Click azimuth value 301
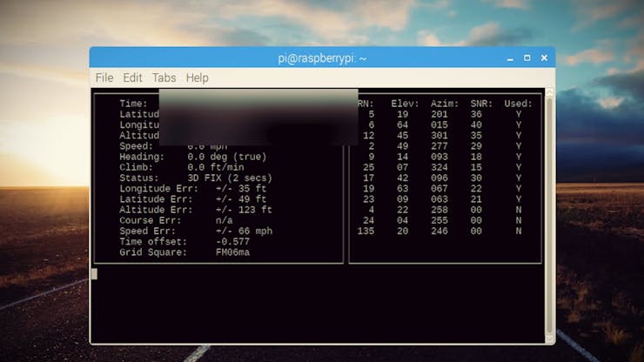 pos(439,135)
